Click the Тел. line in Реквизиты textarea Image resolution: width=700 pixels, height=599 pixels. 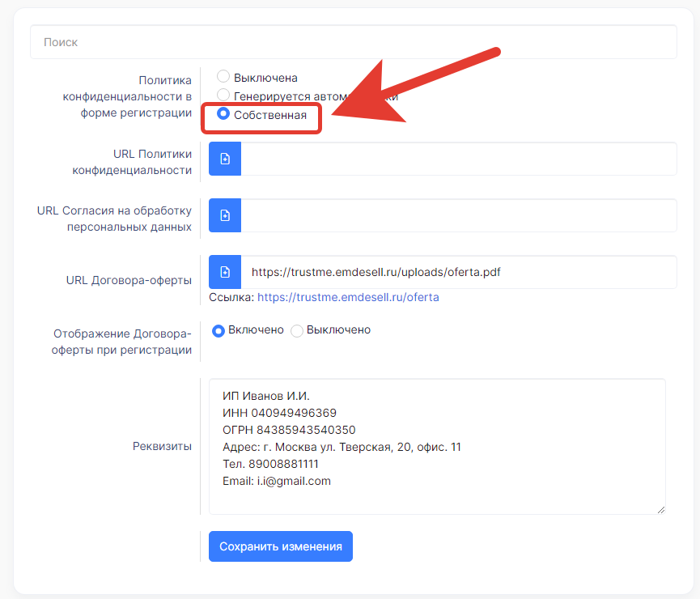tap(270, 464)
